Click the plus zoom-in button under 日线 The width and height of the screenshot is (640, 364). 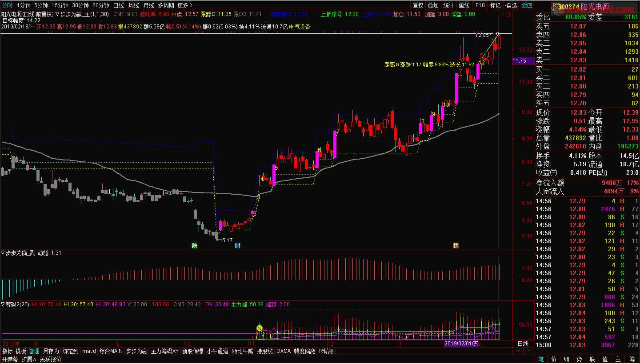tap(518, 351)
